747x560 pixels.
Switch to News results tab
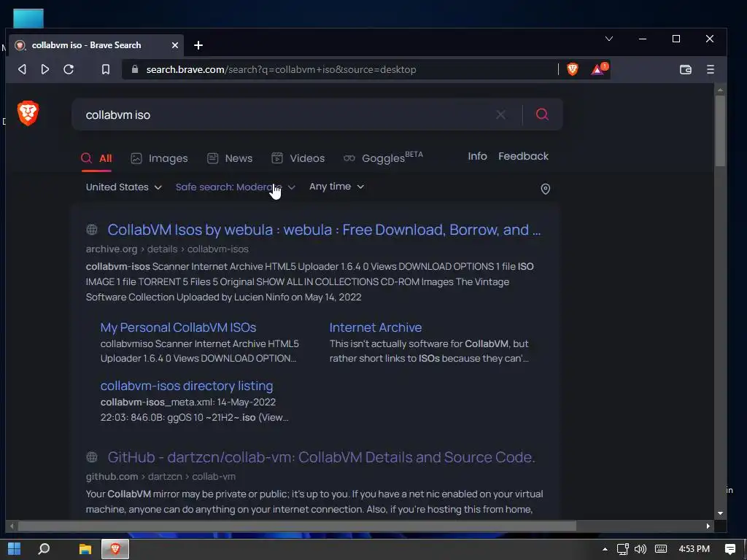[x=230, y=158]
